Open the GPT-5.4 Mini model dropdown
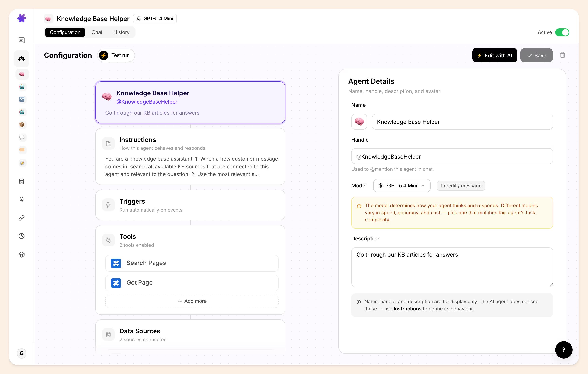 pyautogui.click(x=401, y=186)
